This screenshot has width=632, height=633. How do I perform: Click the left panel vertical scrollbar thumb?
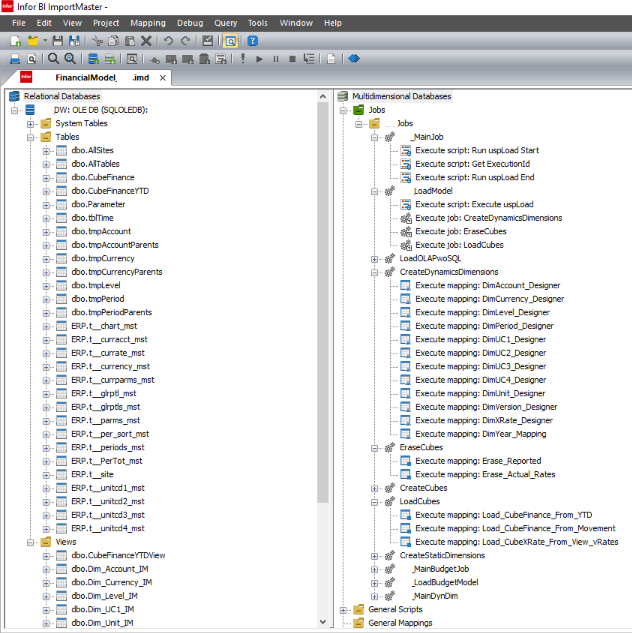click(322, 302)
